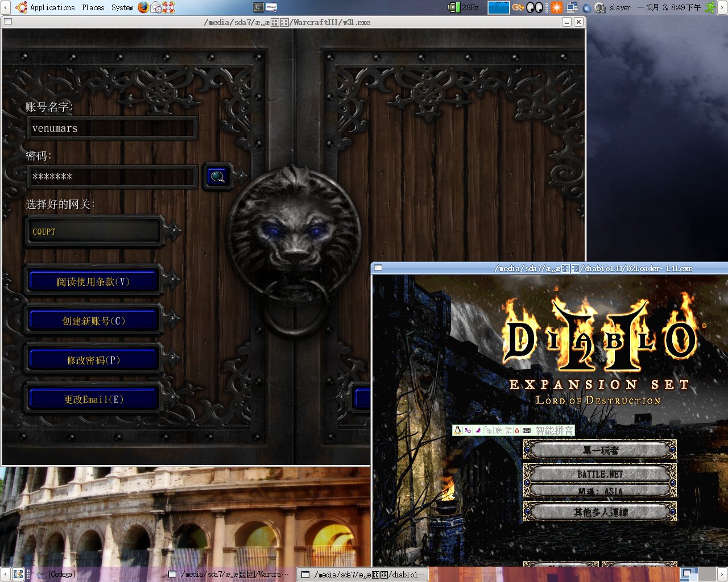Open Warcraft III window menu button
This screenshot has width=728, height=582.
click(8, 22)
